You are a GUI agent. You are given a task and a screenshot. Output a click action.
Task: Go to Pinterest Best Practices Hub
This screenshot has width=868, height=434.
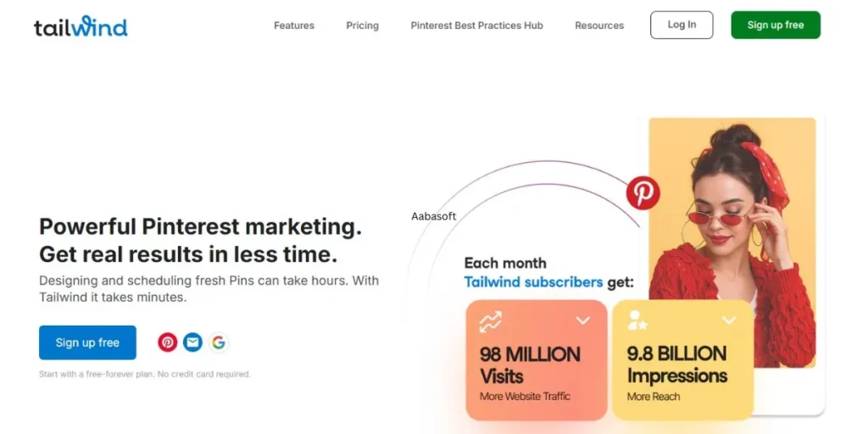pyautogui.click(x=476, y=25)
